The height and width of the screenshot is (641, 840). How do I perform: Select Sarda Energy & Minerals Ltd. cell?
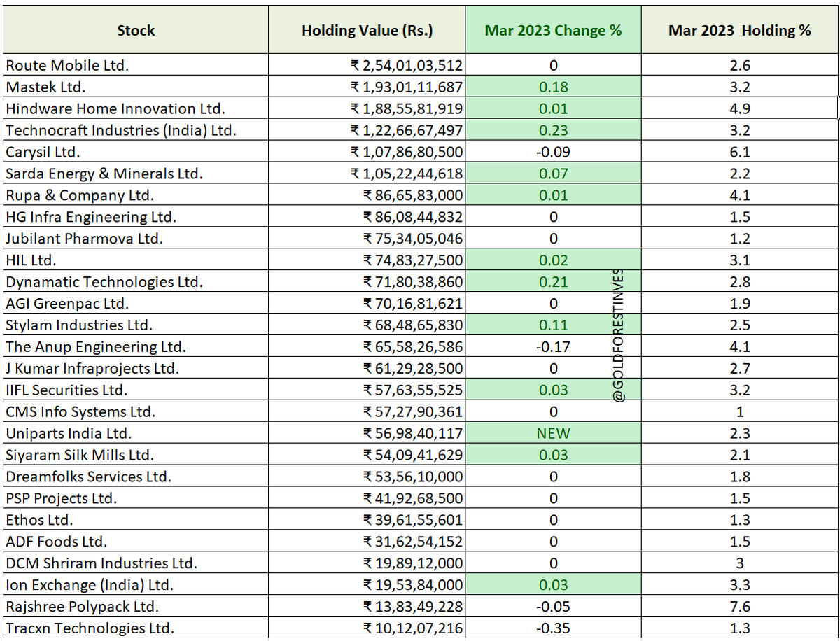pos(136,174)
